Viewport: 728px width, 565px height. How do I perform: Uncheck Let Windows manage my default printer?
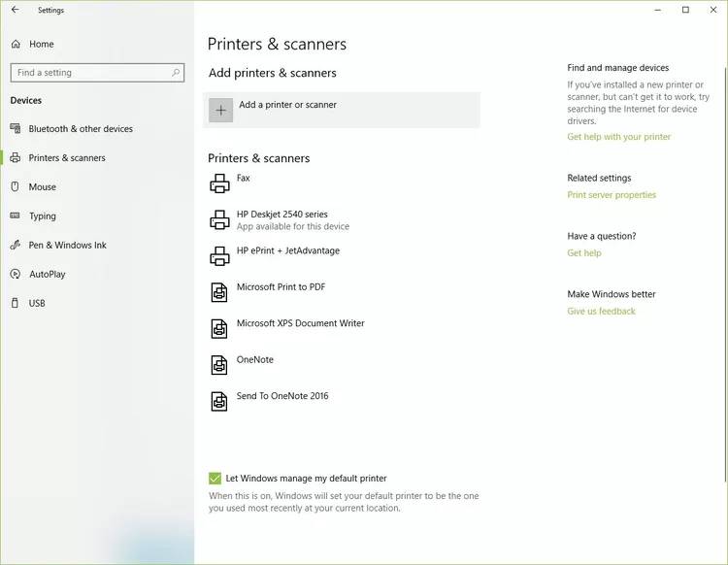[215, 479]
